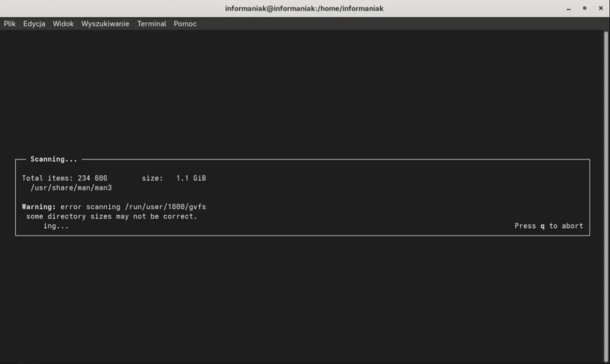Open the Pomoc help menu

(x=185, y=24)
